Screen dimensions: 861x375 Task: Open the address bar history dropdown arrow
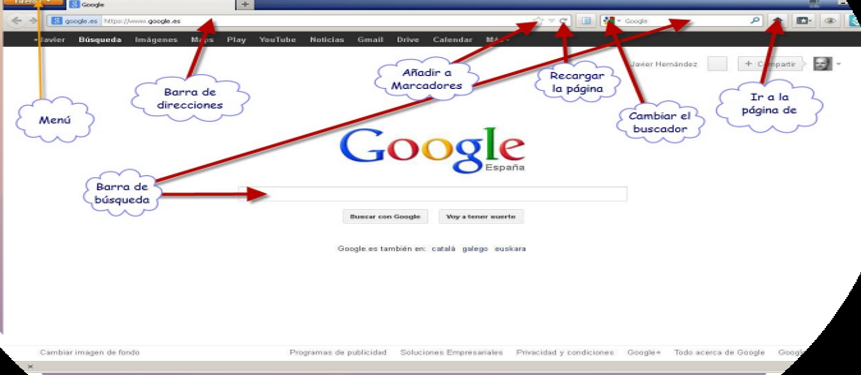tap(552, 21)
